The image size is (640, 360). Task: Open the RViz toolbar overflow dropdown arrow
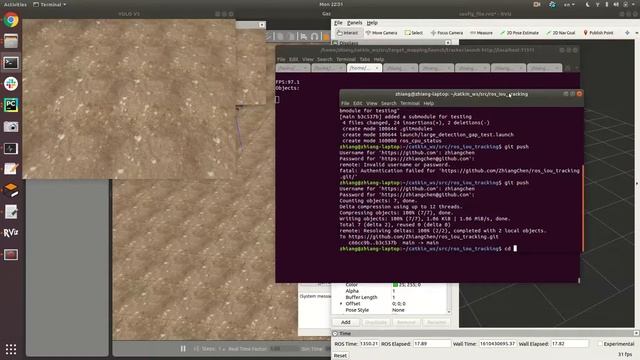(x=637, y=33)
